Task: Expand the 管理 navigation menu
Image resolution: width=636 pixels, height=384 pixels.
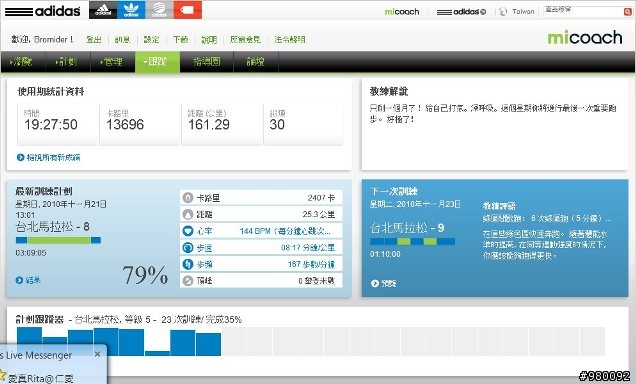Action: pyautogui.click(x=113, y=62)
